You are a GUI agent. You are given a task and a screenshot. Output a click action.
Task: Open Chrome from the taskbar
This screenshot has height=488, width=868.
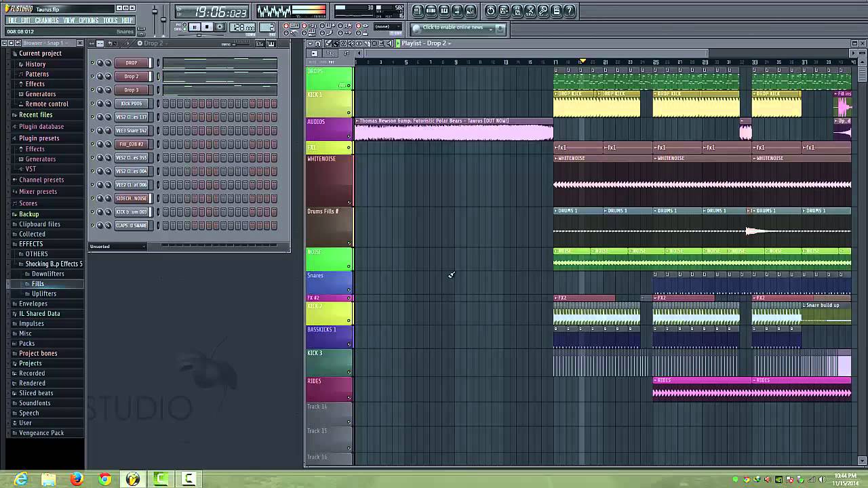point(104,479)
